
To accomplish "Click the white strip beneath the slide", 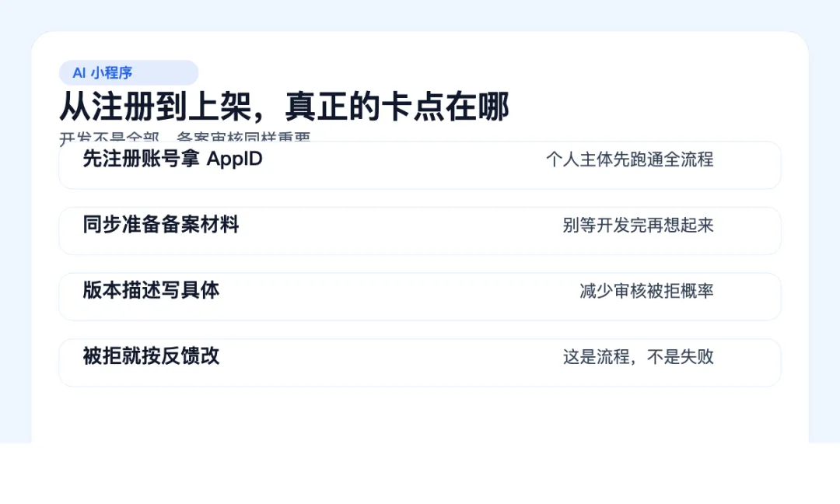I will (419, 474).
